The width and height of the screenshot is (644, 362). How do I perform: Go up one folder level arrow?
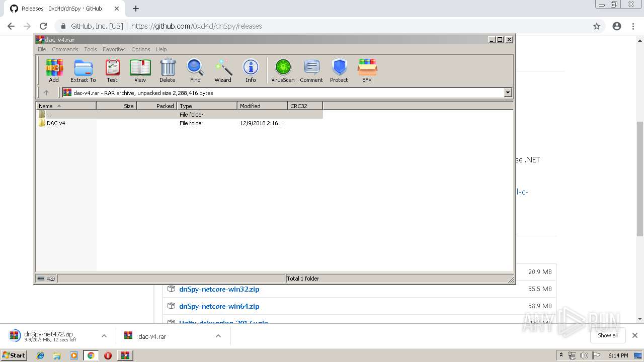pyautogui.click(x=46, y=93)
